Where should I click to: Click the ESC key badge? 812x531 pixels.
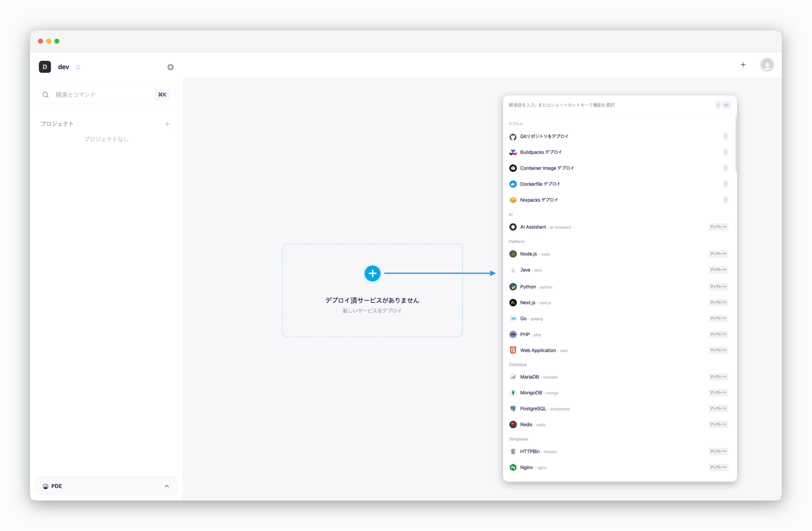pos(726,105)
